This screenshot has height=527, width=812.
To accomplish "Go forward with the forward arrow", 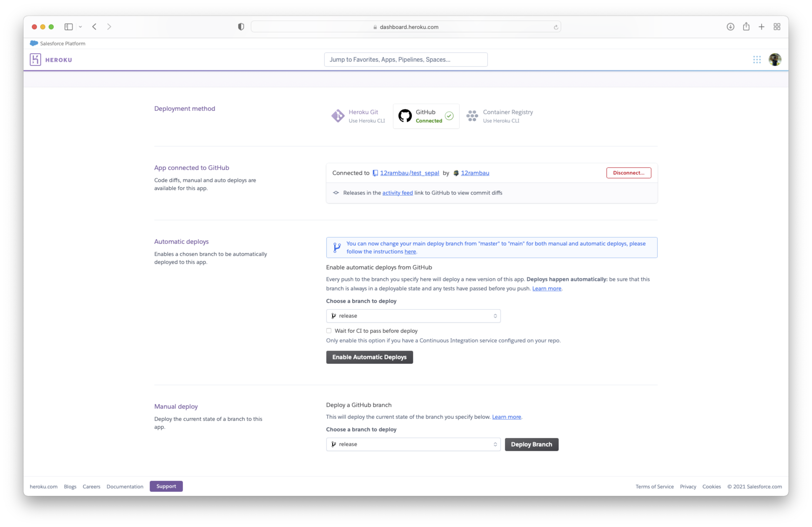I will tap(109, 27).
